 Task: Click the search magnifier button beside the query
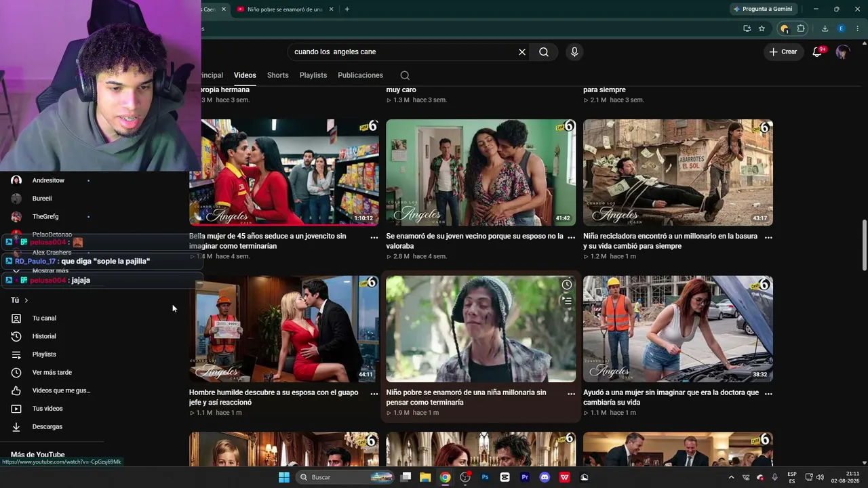544,52
